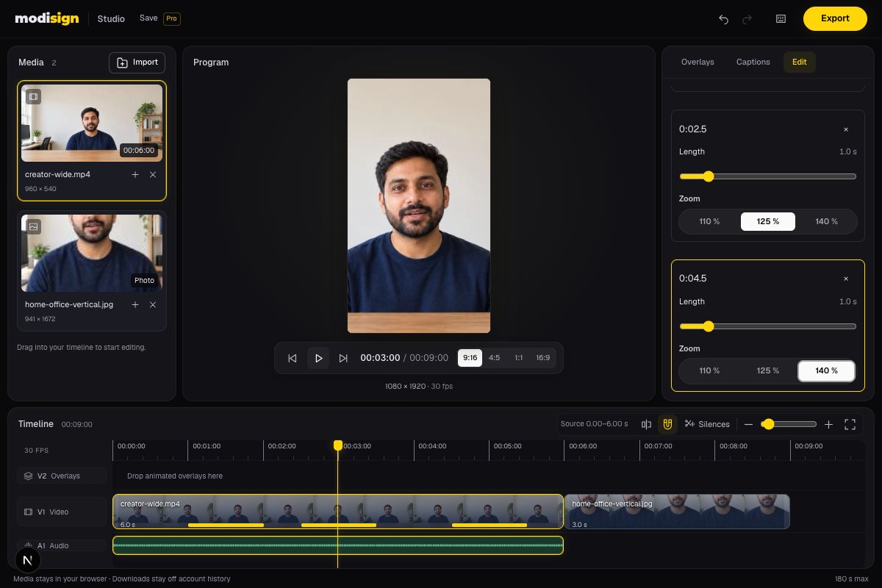Import new media
The width and height of the screenshot is (882, 588).
[x=137, y=62]
